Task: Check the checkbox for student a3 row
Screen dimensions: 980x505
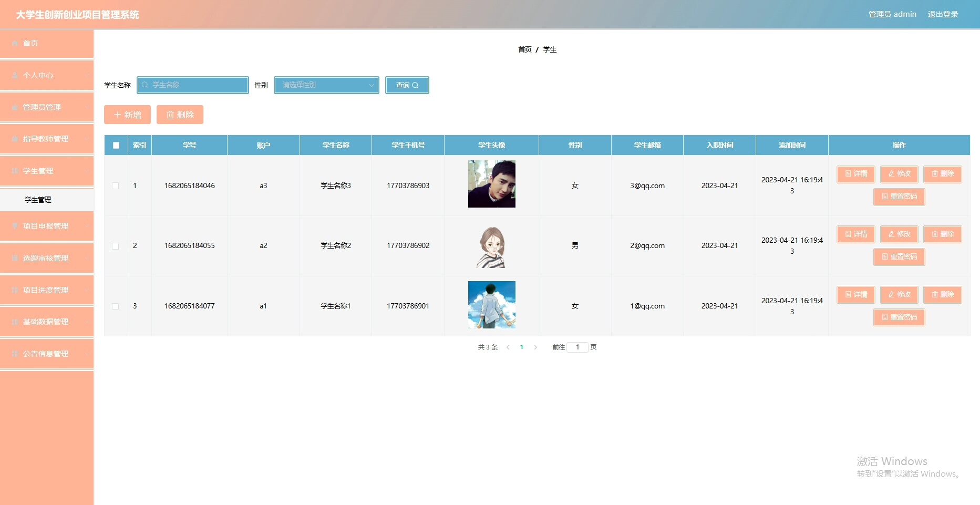Action: coord(116,185)
